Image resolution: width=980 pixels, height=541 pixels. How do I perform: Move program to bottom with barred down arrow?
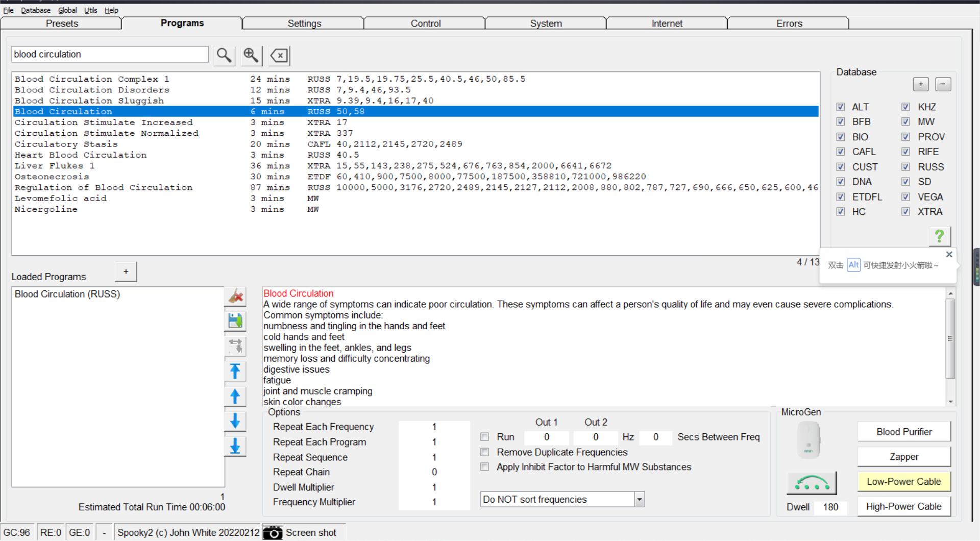pos(235,446)
